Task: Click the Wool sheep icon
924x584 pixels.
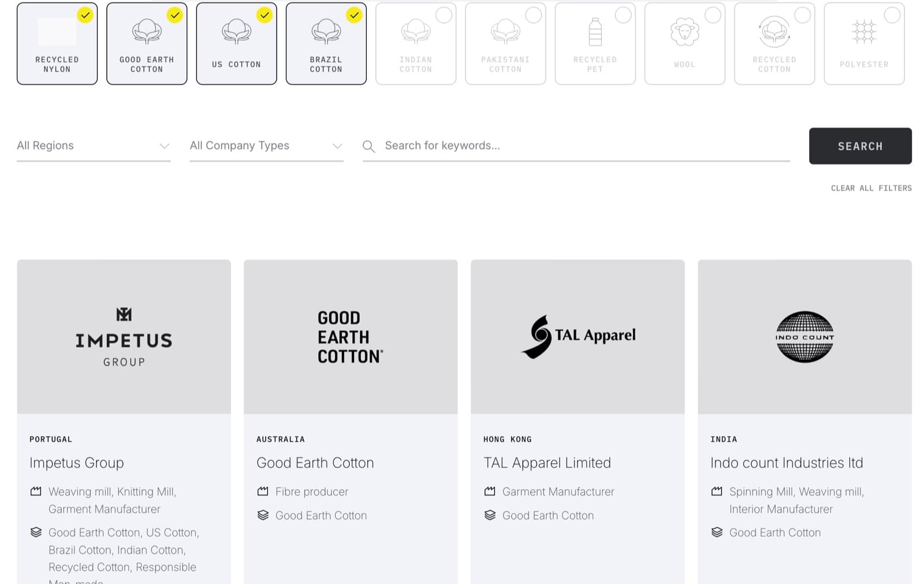Action: [x=684, y=32]
